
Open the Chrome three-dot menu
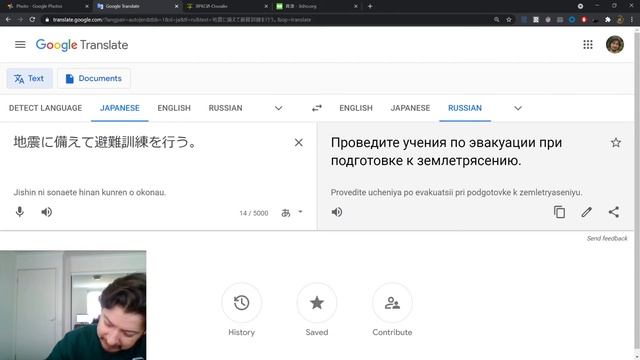click(632, 20)
